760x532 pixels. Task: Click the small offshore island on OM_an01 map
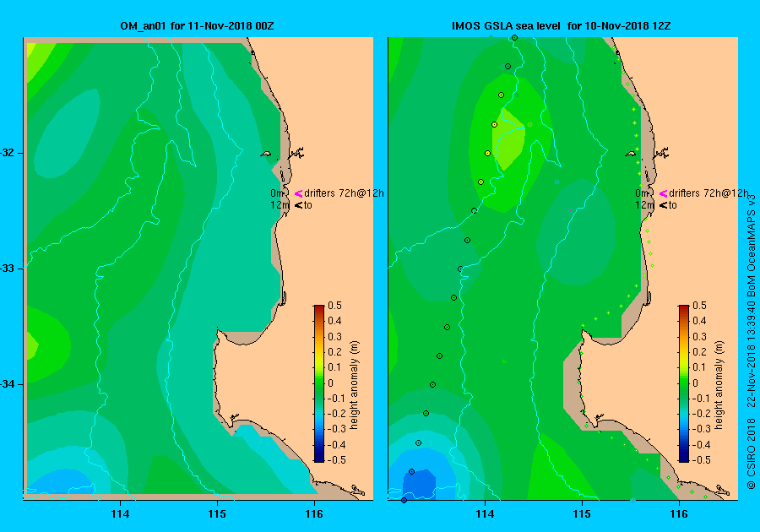pyautogui.click(x=266, y=154)
